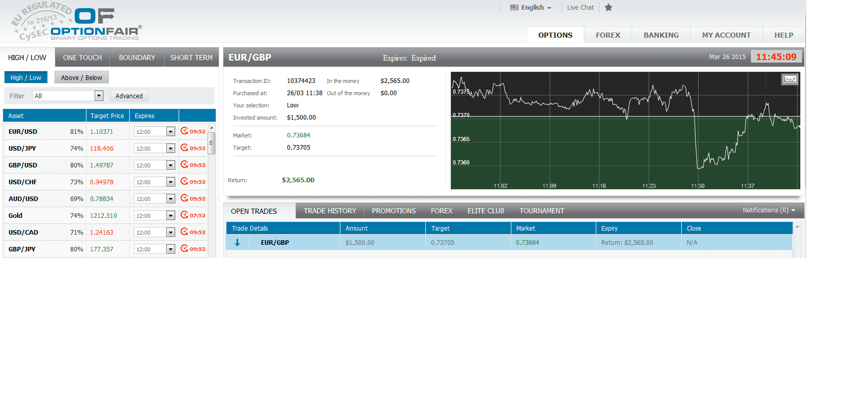Click the asset list scrollbar up arrow
Screen dimensions: 868x396
[x=212, y=127]
